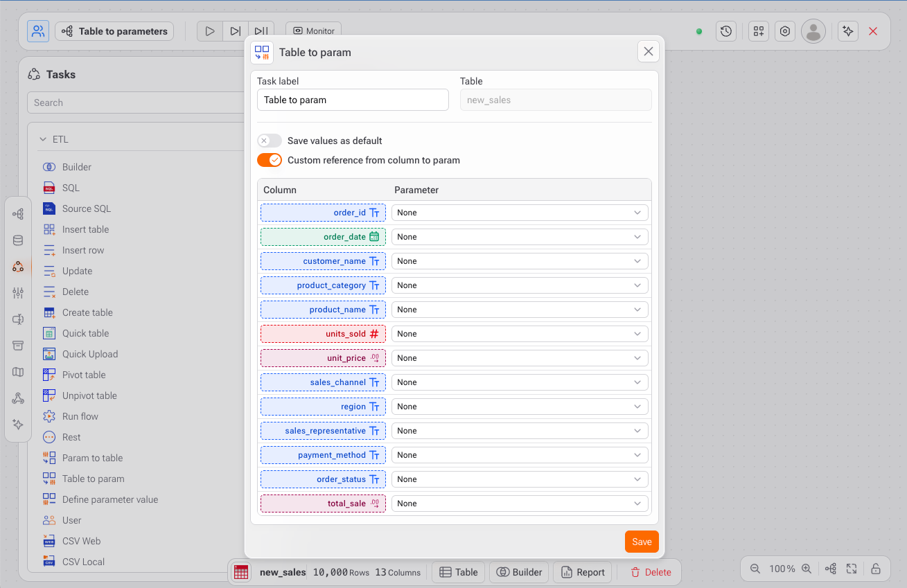
Task: Enable Save values as default toggle
Action: click(x=270, y=141)
